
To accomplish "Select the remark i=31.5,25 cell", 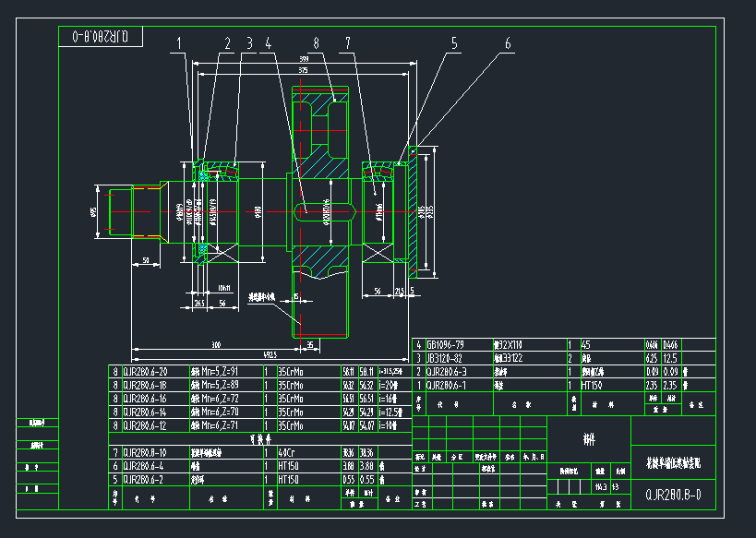I will point(390,371).
